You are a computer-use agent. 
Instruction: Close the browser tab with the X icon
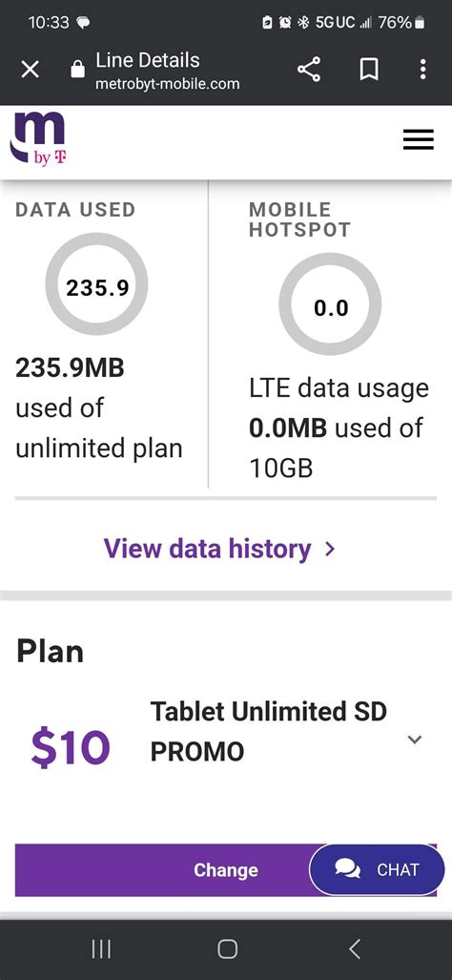[x=30, y=70]
